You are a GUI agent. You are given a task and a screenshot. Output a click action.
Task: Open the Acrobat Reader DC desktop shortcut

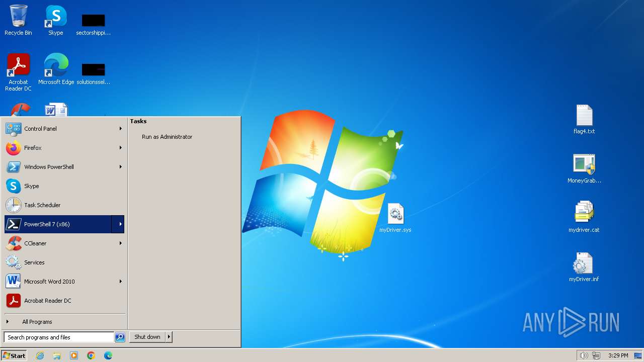pyautogui.click(x=18, y=72)
